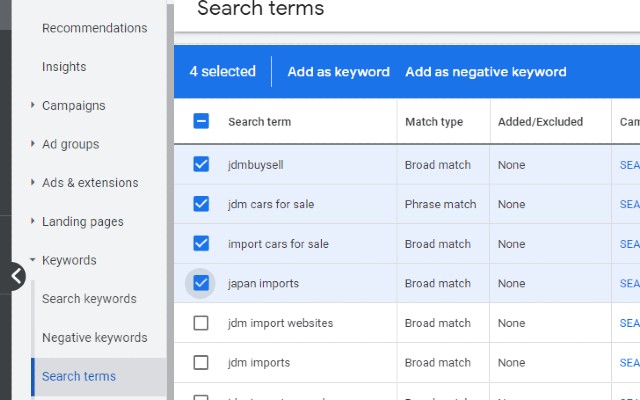Viewport: 640px width, 400px height.
Task: Click 'Phrase match' in jdm cars for sale row
Action: click(440, 204)
